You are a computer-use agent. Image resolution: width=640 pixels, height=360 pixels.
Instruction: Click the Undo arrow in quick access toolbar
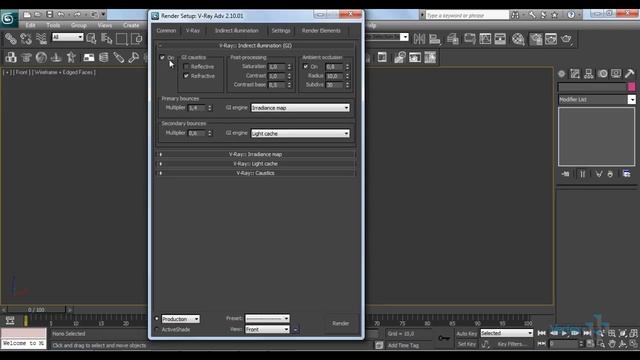point(61,15)
